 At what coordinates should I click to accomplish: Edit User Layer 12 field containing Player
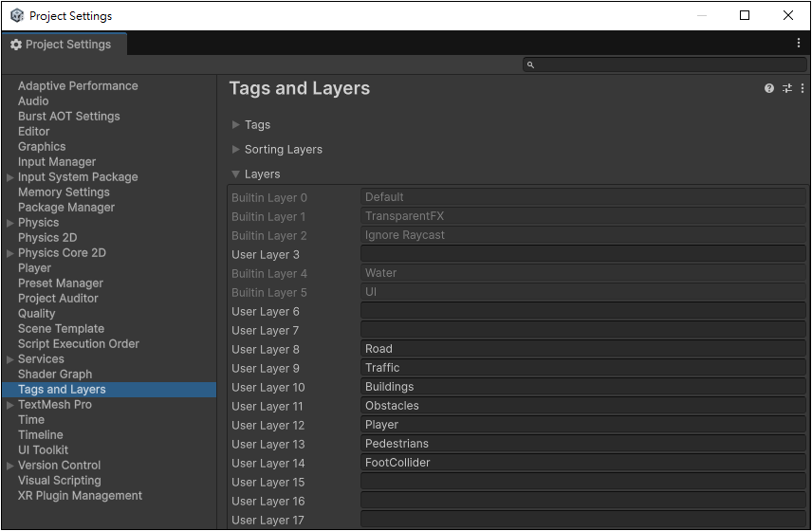click(x=583, y=425)
